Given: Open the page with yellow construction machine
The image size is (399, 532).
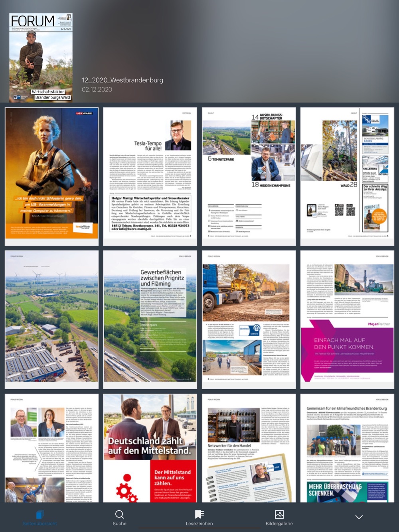Looking at the screenshot, I should pyautogui.click(x=249, y=319).
